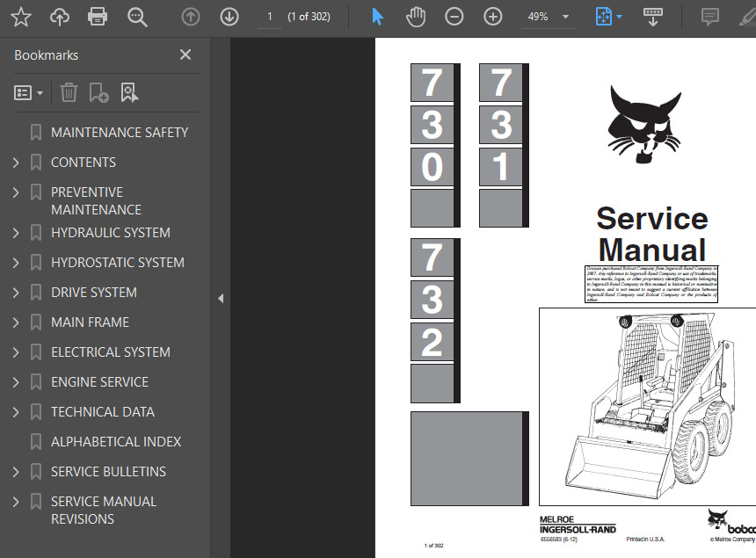The height and width of the screenshot is (558, 756).
Task: Expand HYDROSTATIC SYSTEM bookmark
Action: pos(16,263)
